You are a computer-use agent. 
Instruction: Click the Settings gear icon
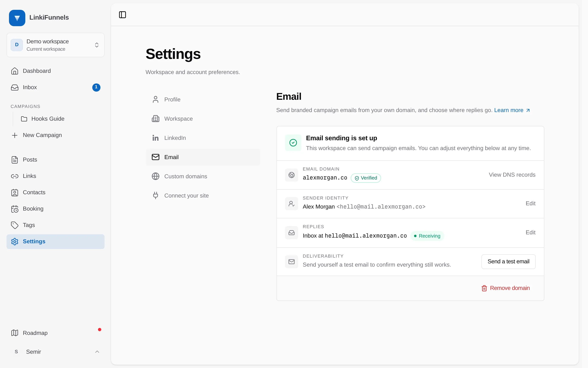[x=14, y=241]
